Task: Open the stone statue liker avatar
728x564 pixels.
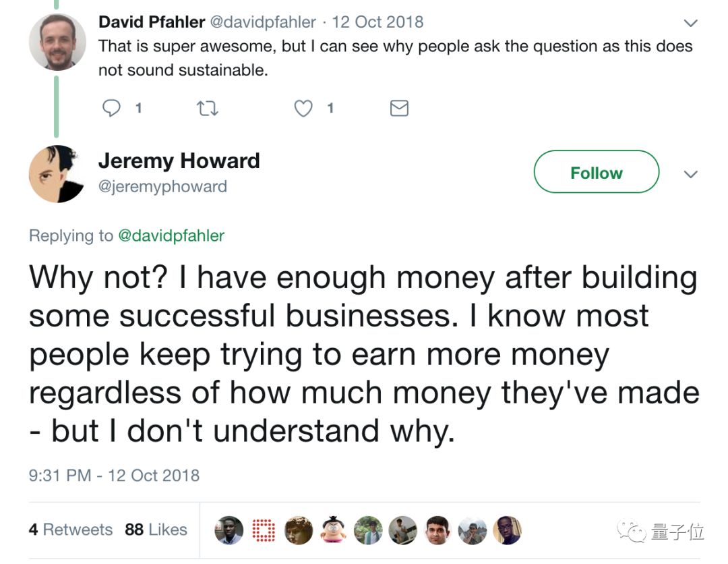Action: tap(299, 530)
